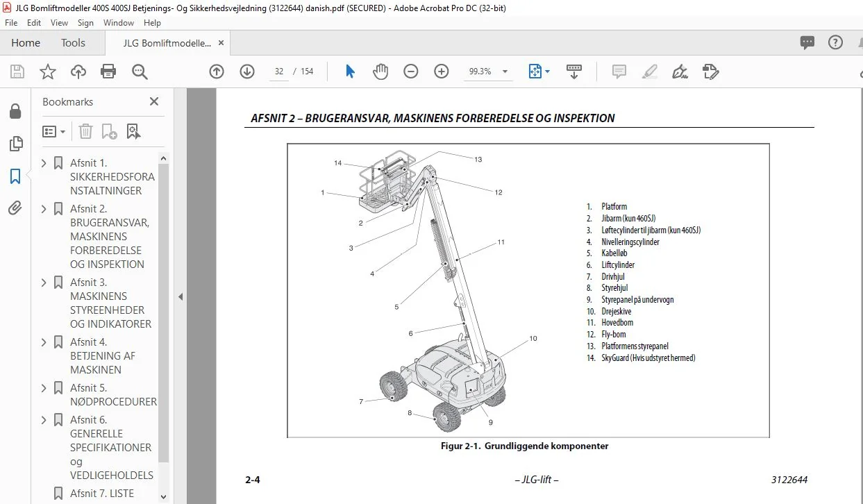Add a comment with the sticky note icon
This screenshot has height=504, width=863.
pos(619,72)
